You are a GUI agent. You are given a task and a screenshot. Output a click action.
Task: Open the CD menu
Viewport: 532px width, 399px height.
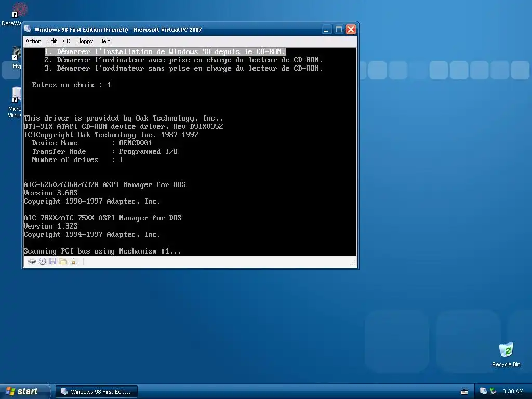coord(66,41)
